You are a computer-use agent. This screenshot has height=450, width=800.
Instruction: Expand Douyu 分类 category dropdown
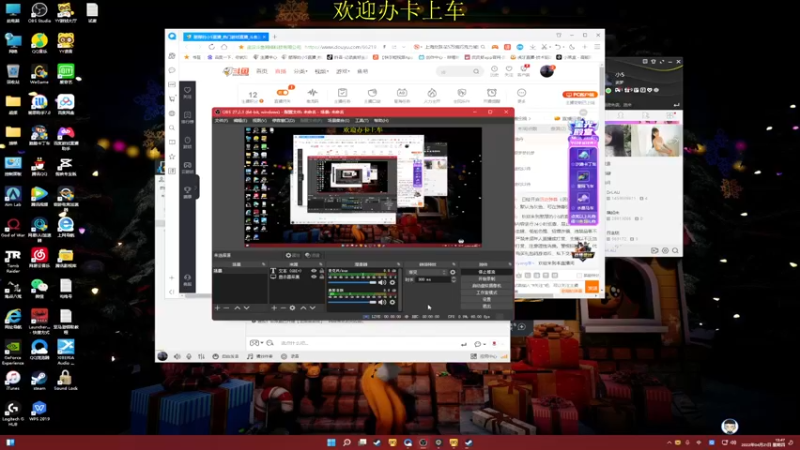pos(300,71)
